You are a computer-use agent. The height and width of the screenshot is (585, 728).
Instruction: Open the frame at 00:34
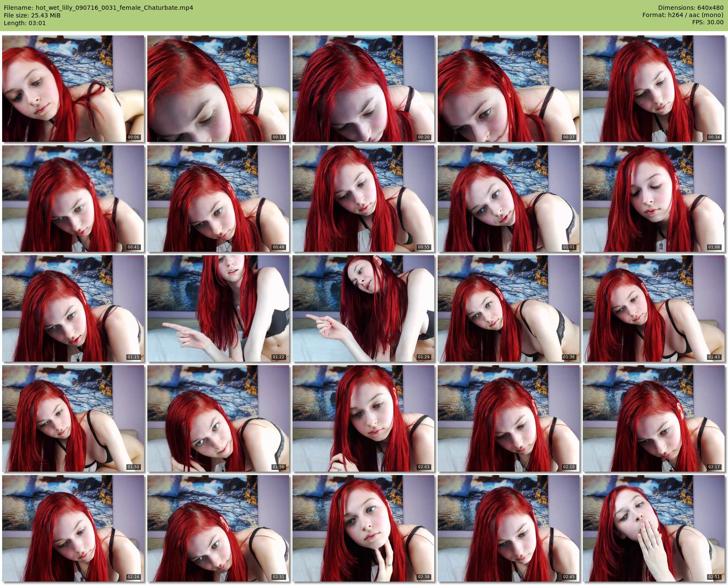click(654, 89)
